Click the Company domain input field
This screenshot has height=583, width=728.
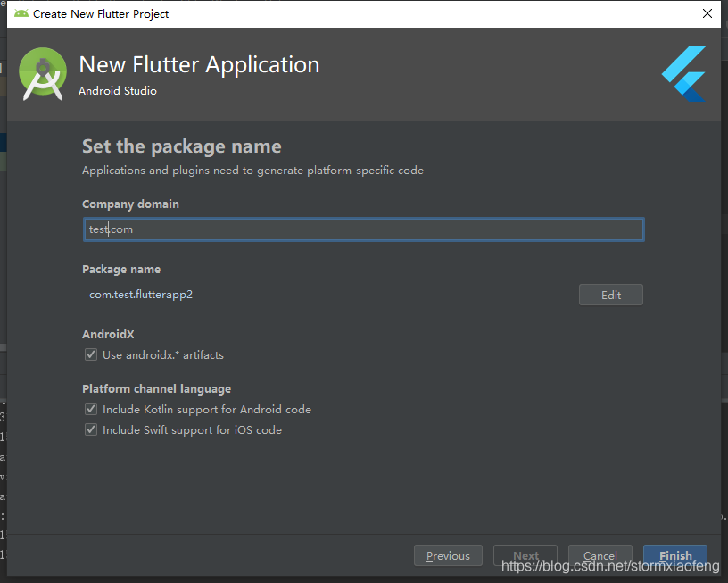(x=363, y=229)
